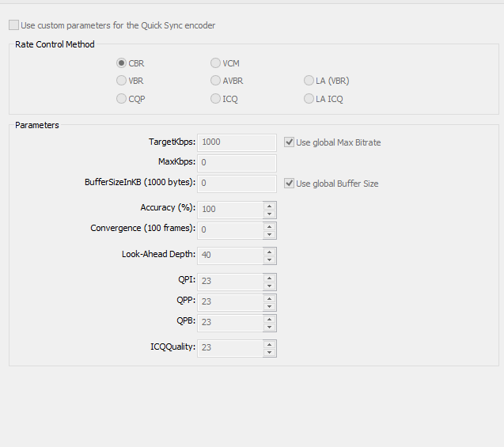Click the TargetKbps input field
The width and height of the screenshot is (504, 447).
(237, 142)
